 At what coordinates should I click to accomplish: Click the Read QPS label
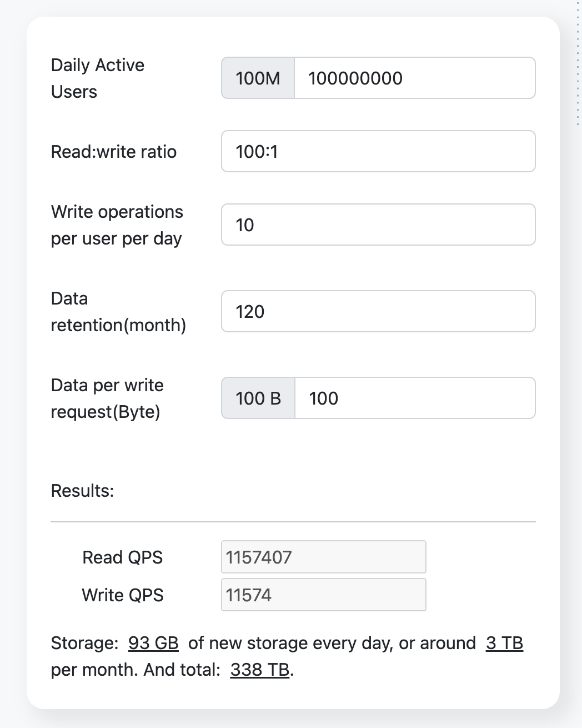pos(122,557)
